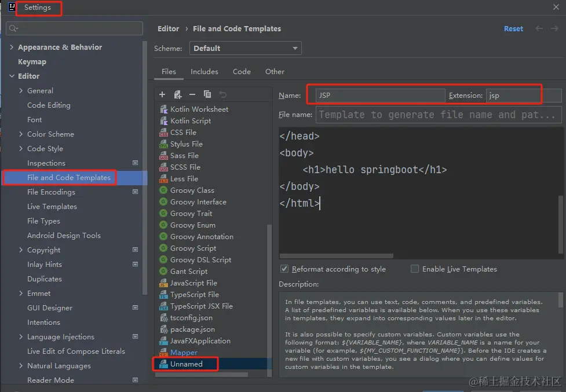The width and height of the screenshot is (566, 392).
Task: Expand the Code Style subsection
Action: (x=21, y=149)
